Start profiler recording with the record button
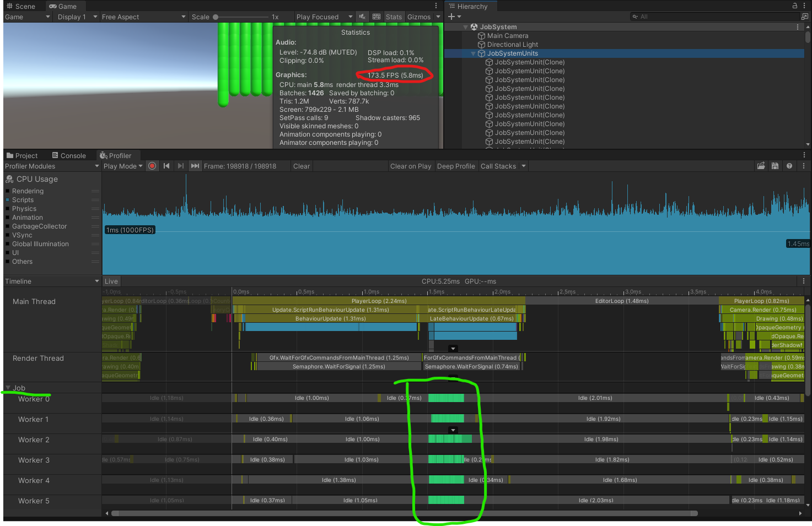Screen dimensions: 812x526 click(152, 166)
